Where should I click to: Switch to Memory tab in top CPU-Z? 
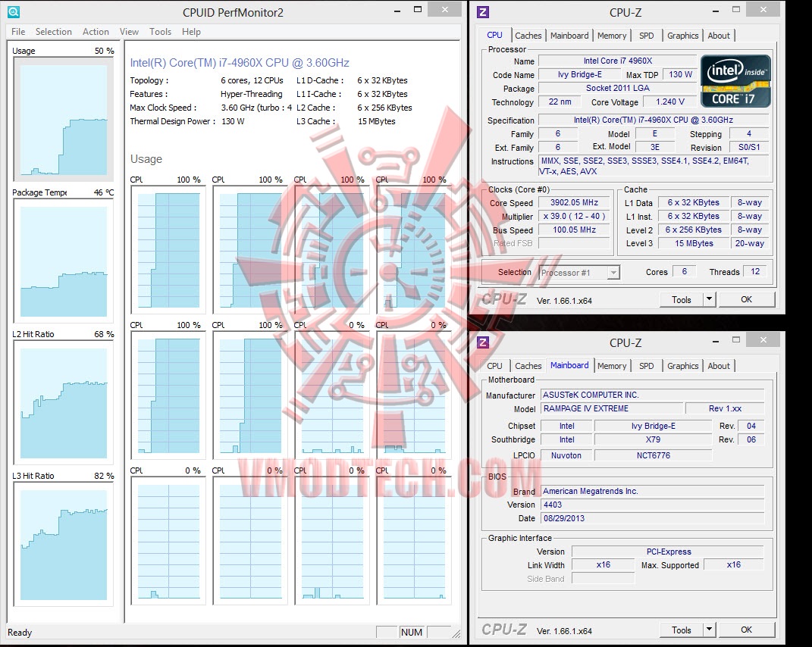[x=612, y=36]
